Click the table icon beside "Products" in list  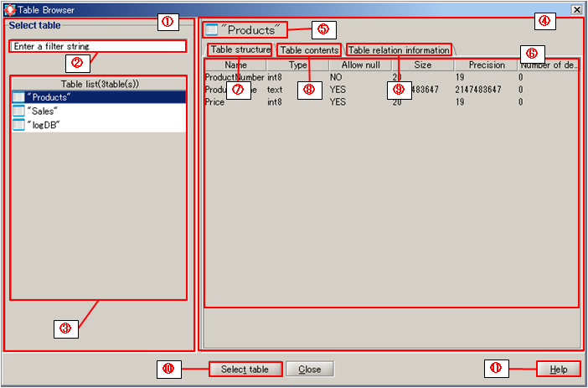tap(18, 97)
